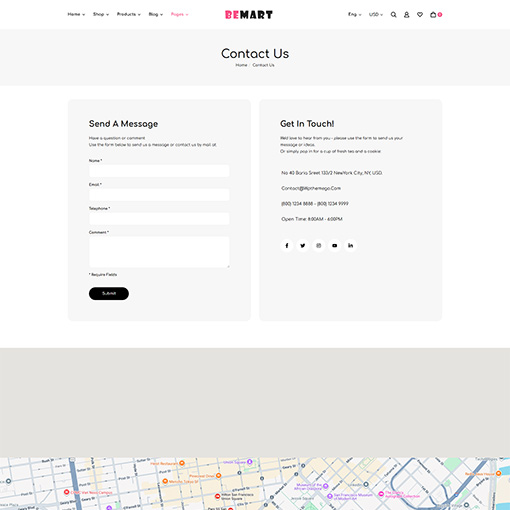The width and height of the screenshot is (510, 510).
Task: Visit the YouTube social icon
Action: click(x=335, y=246)
